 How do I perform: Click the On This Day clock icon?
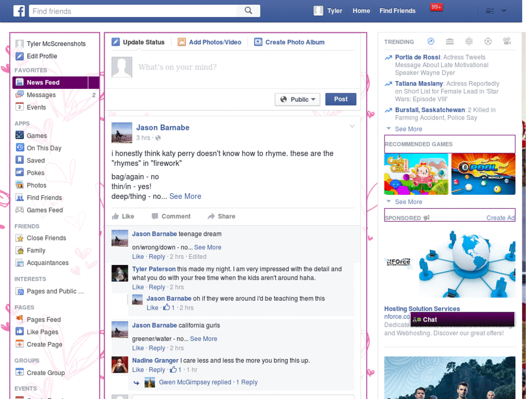pyautogui.click(x=20, y=148)
